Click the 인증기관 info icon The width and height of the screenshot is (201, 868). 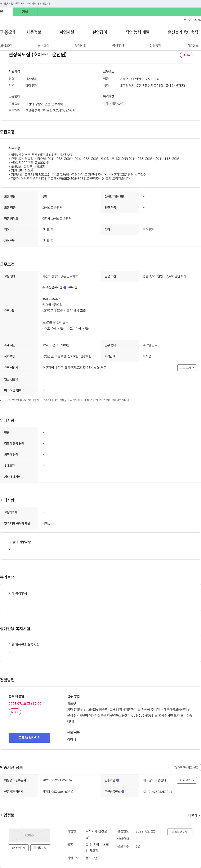click(117, 780)
